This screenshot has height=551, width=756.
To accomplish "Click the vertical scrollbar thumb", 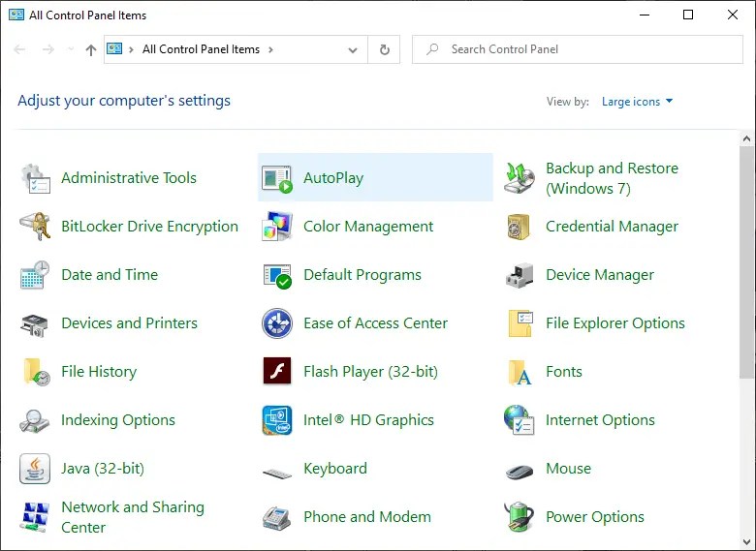I will click(x=747, y=262).
